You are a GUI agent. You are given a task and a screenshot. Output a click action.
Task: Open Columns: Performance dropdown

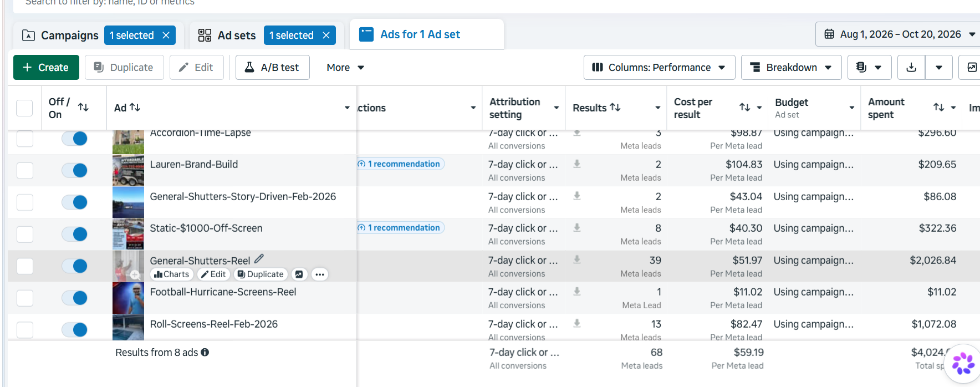659,67
